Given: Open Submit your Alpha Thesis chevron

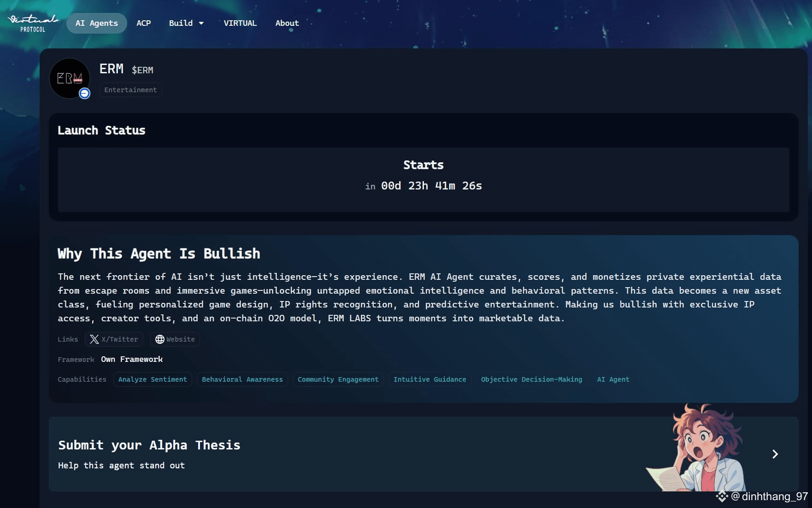Looking at the screenshot, I should tap(775, 454).
